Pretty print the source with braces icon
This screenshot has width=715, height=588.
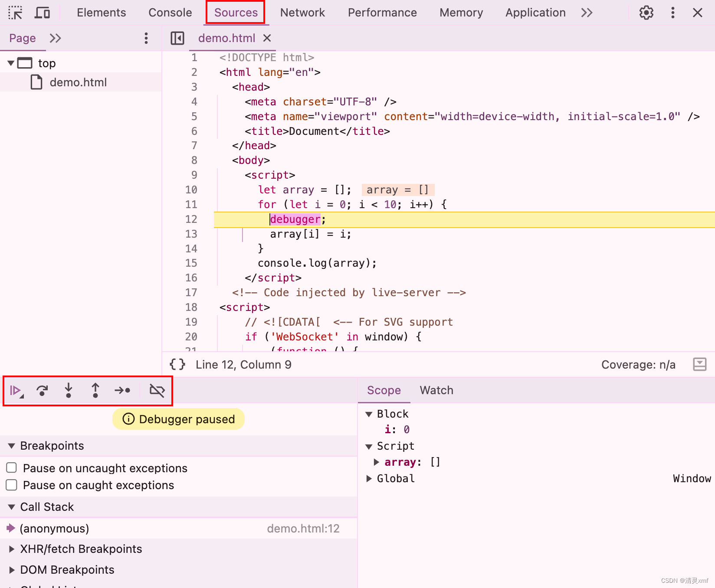177,364
